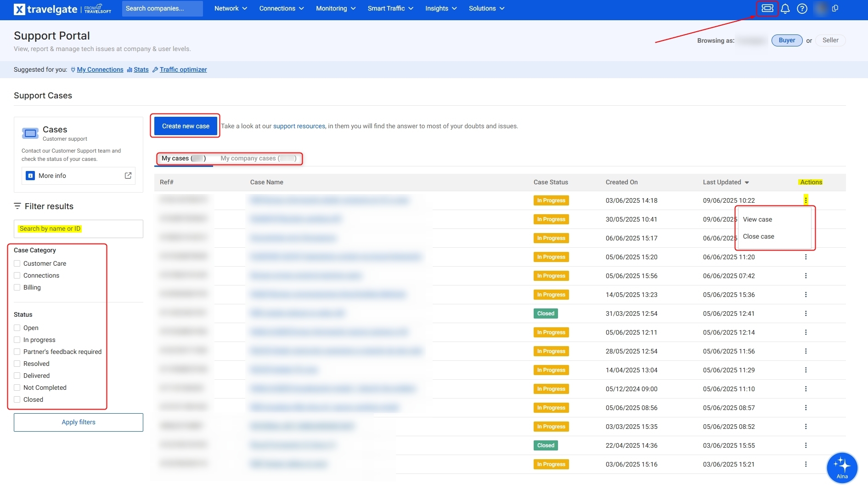This screenshot has width=868, height=490.
Task: Open actions menu for case created 14/05/2025 13:23
Action: click(806, 295)
